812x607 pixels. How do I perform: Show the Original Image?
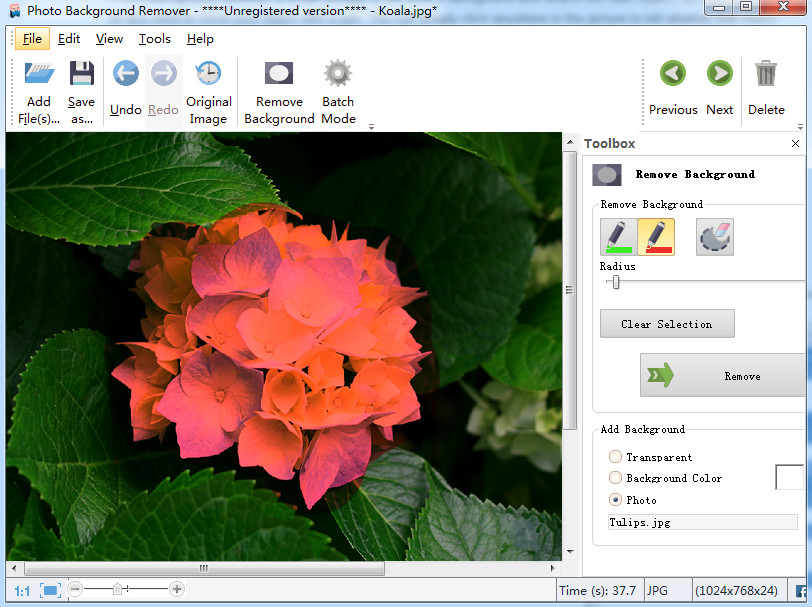pos(209,92)
